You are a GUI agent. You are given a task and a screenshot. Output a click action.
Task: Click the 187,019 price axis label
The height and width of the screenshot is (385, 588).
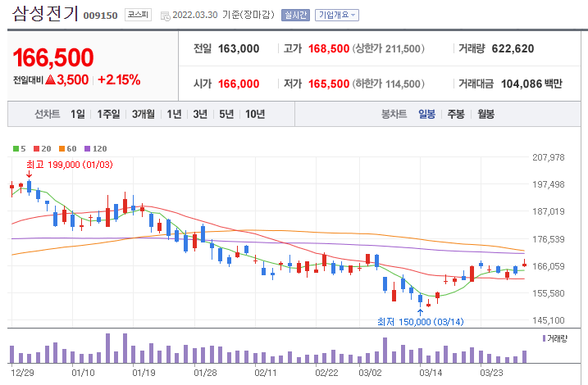(549, 211)
